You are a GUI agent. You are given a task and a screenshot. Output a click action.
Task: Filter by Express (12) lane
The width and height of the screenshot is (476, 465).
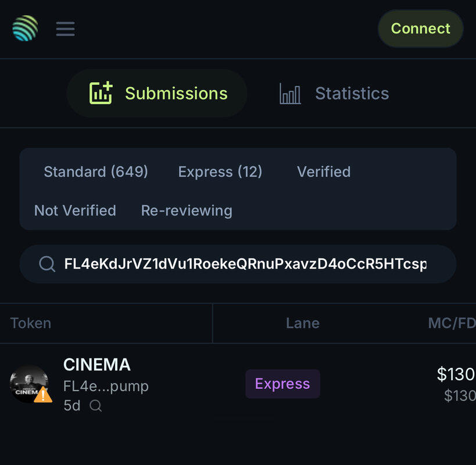tap(220, 172)
